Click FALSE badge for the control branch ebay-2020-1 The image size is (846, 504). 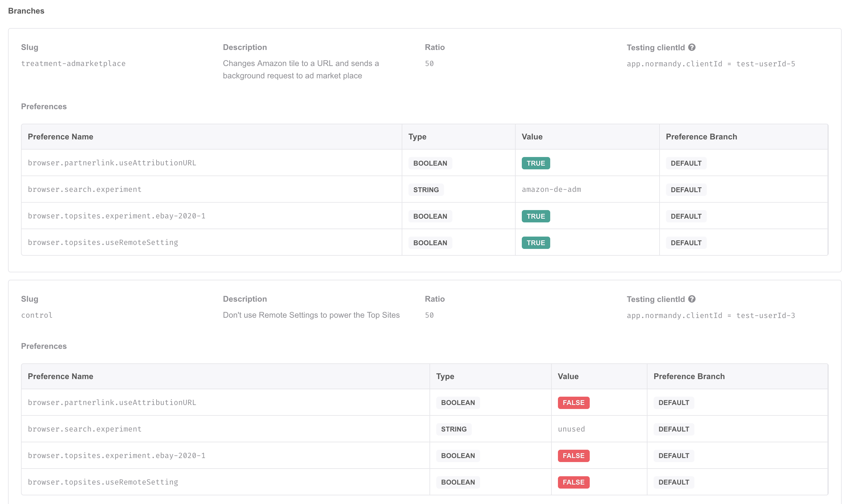click(x=573, y=456)
